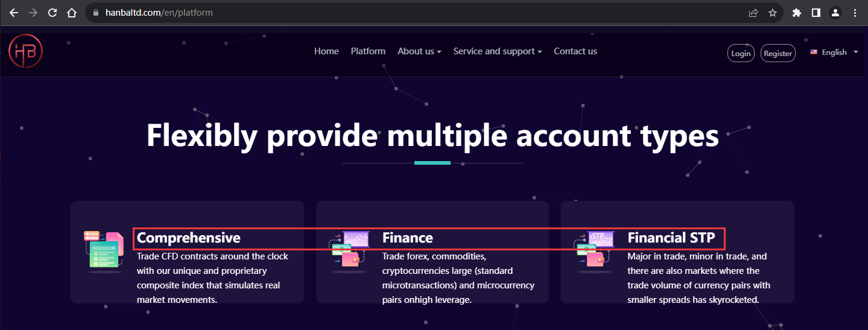This screenshot has width=868, height=330.
Task: Toggle the browser side panel icon
Action: point(816,13)
